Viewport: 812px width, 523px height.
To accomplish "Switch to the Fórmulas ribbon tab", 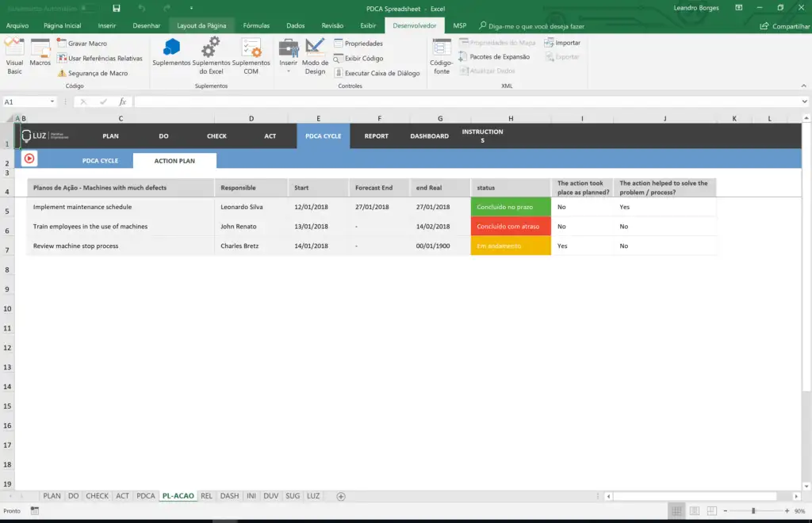I will [x=256, y=25].
